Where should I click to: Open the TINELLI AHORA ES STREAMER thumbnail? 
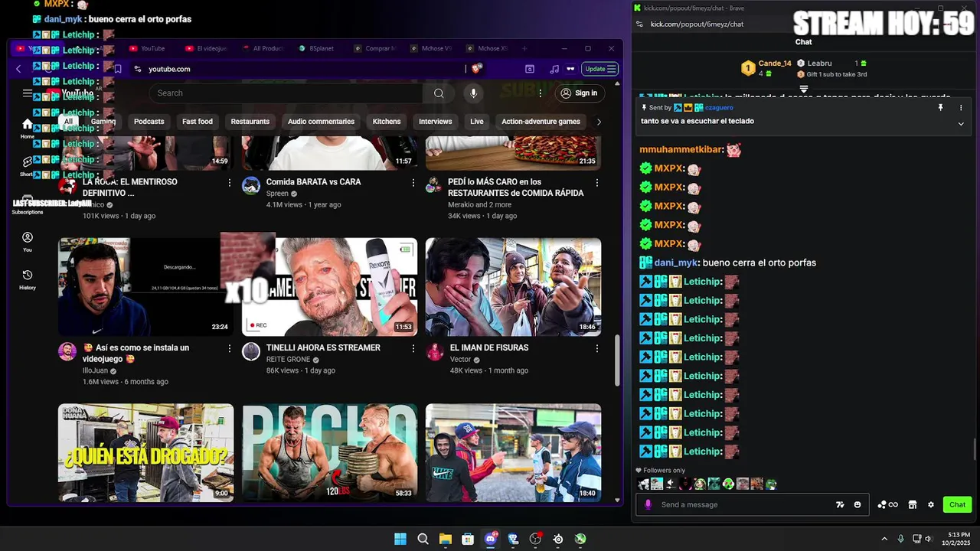point(330,287)
